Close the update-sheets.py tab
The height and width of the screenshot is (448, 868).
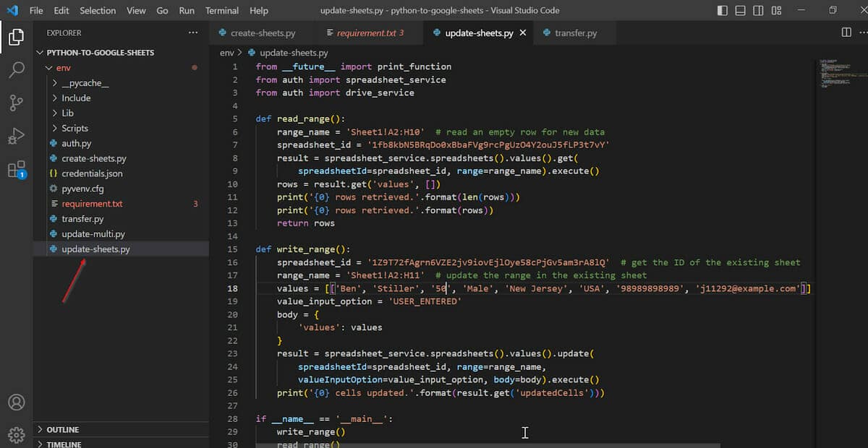tap(523, 33)
